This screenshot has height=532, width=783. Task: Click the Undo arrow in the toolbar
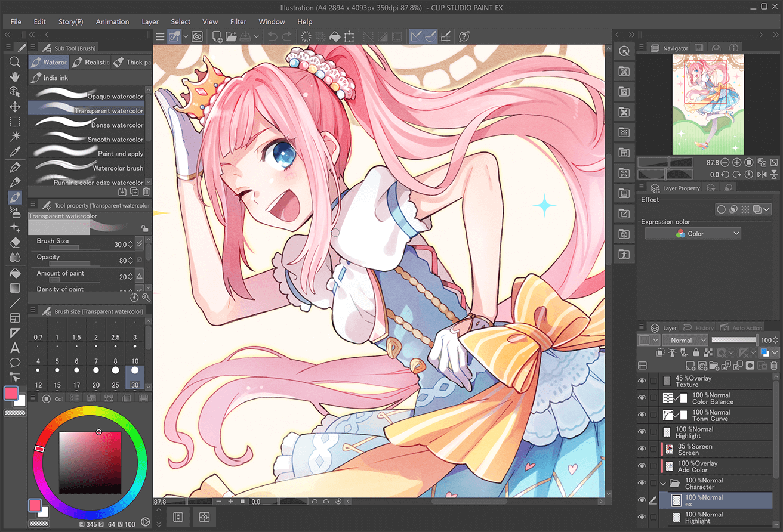[272, 36]
